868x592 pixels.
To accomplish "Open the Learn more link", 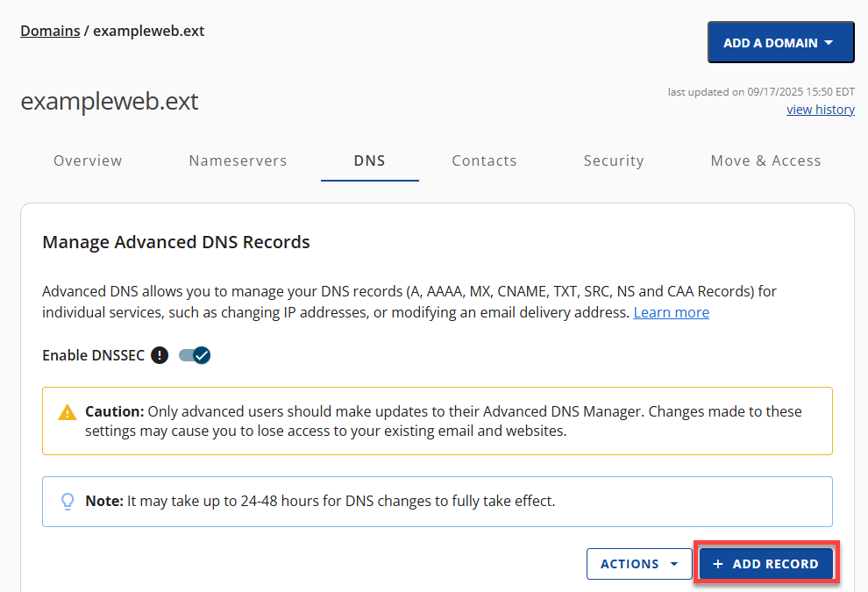I will [671, 311].
